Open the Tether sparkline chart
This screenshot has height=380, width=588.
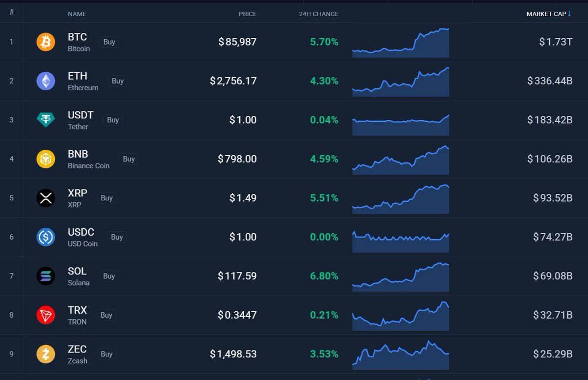coord(401,125)
